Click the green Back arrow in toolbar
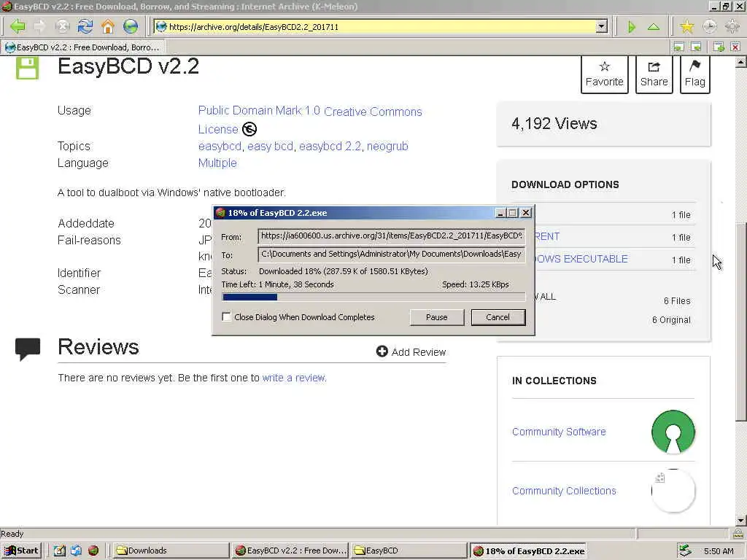747x560 pixels. tap(18, 26)
